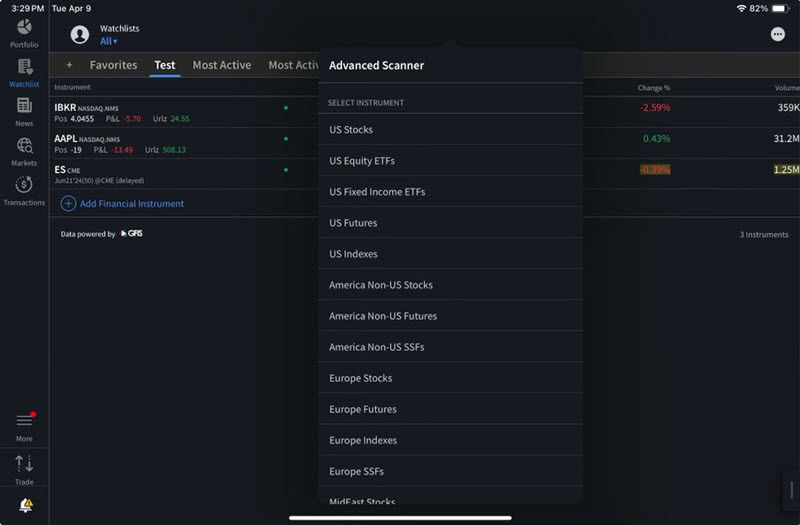Screen dimensions: 800x525
Task: Select the Test watchlist tab
Action: pos(165,65)
